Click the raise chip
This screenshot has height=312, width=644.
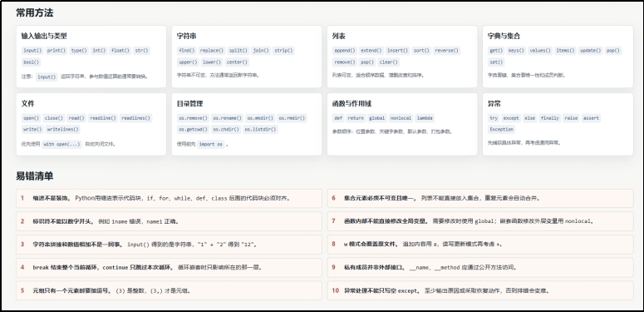[571, 118]
